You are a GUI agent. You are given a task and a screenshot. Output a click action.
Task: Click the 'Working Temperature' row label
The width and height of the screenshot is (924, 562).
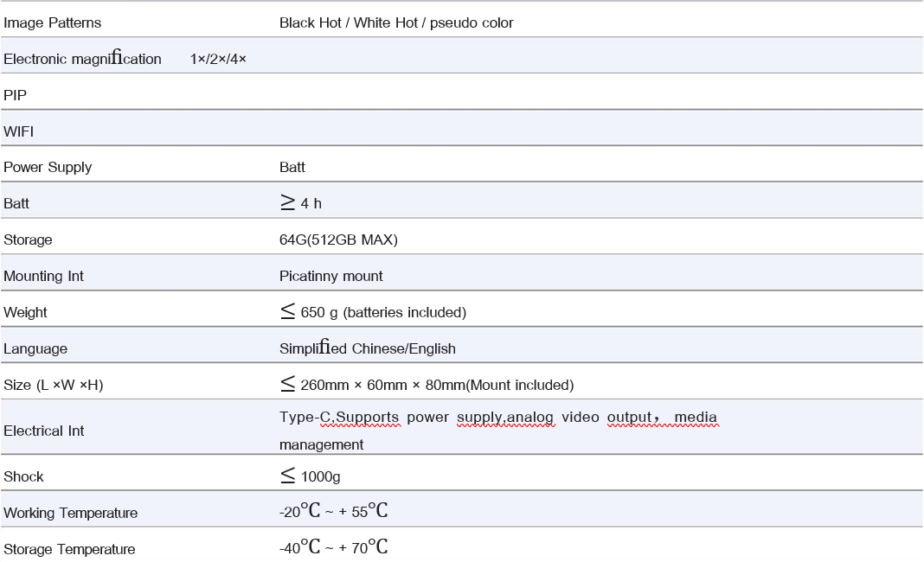coord(70,513)
